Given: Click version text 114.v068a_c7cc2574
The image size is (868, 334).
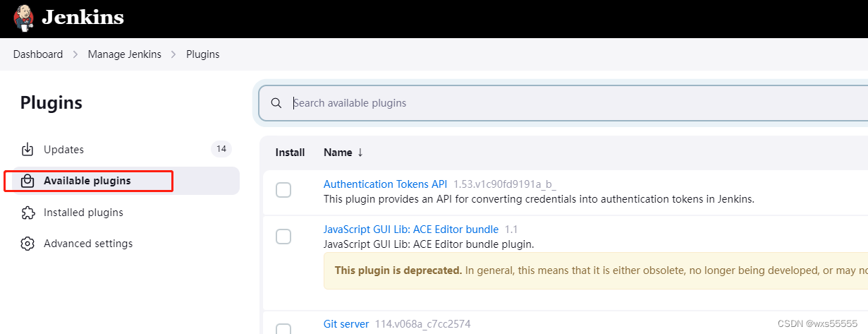Looking at the screenshot, I should coord(422,324).
